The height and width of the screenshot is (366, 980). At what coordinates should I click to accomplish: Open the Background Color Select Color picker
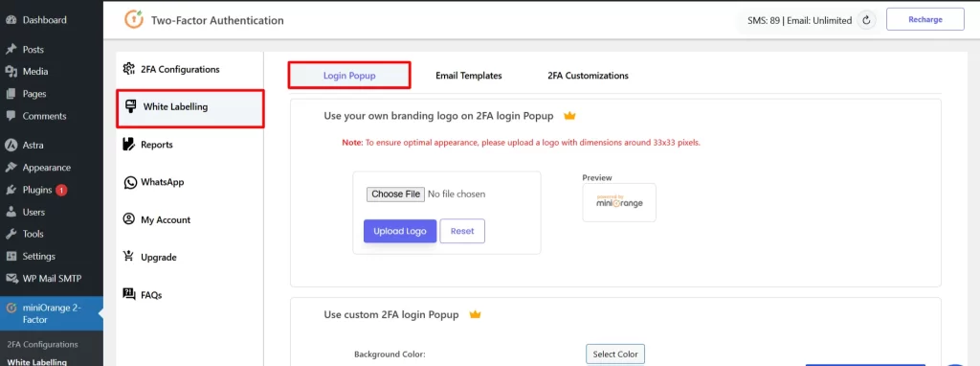coord(615,355)
